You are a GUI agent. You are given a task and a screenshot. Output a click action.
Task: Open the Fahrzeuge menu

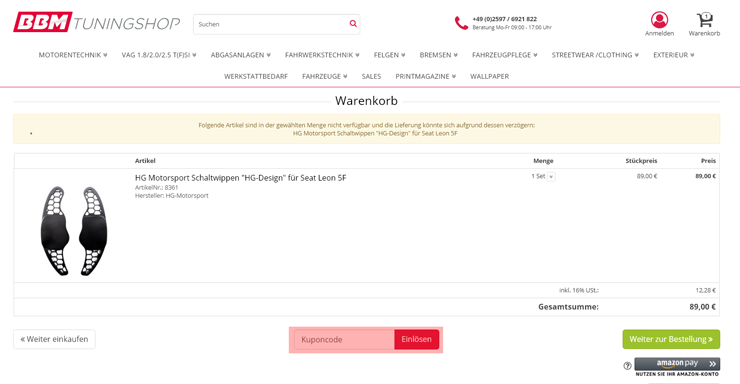coord(325,76)
